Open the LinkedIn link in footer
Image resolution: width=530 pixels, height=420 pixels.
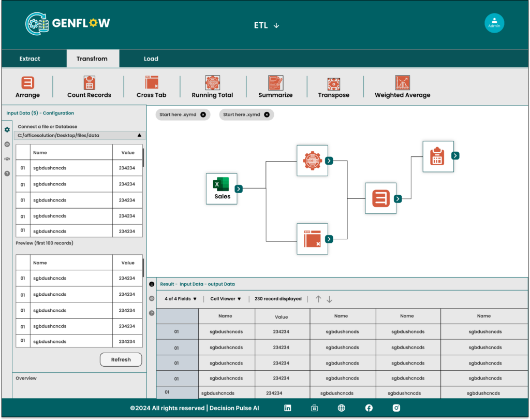click(x=288, y=408)
